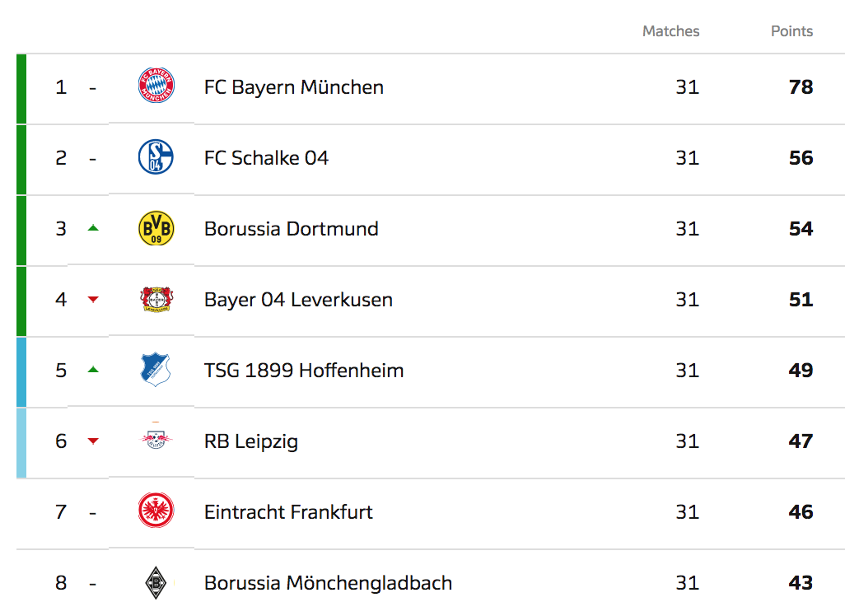Click the Bayer 04 Leverkusen crest
Image resolution: width=845 pixels, height=616 pixels.
pos(156,299)
